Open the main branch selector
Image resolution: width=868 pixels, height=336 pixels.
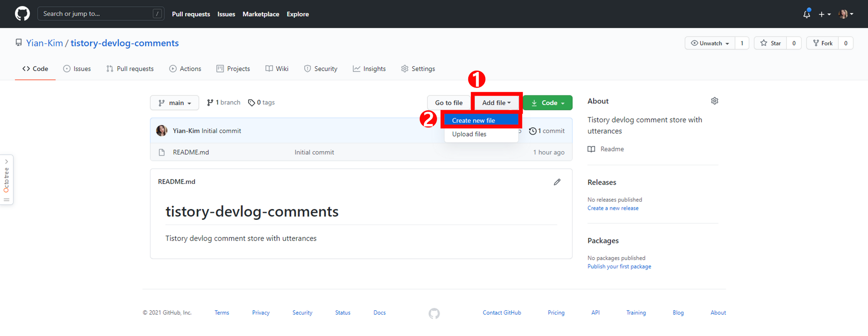tap(174, 103)
